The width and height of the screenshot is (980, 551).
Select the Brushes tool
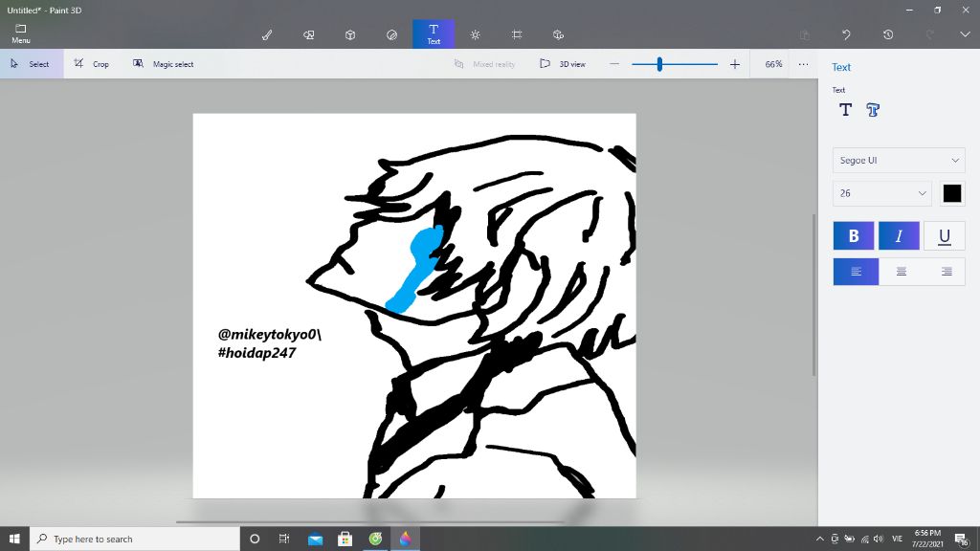coord(267,33)
